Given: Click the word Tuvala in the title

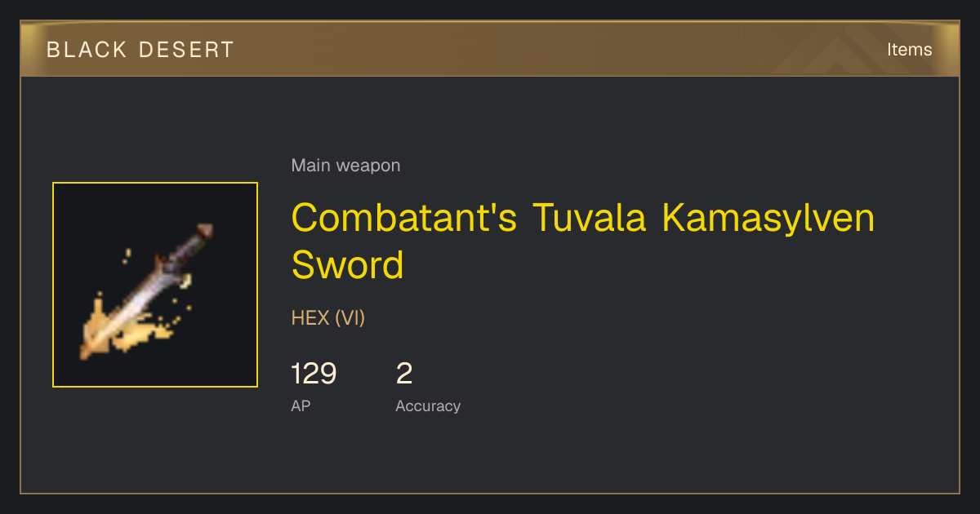Looking at the screenshot, I should [590, 218].
